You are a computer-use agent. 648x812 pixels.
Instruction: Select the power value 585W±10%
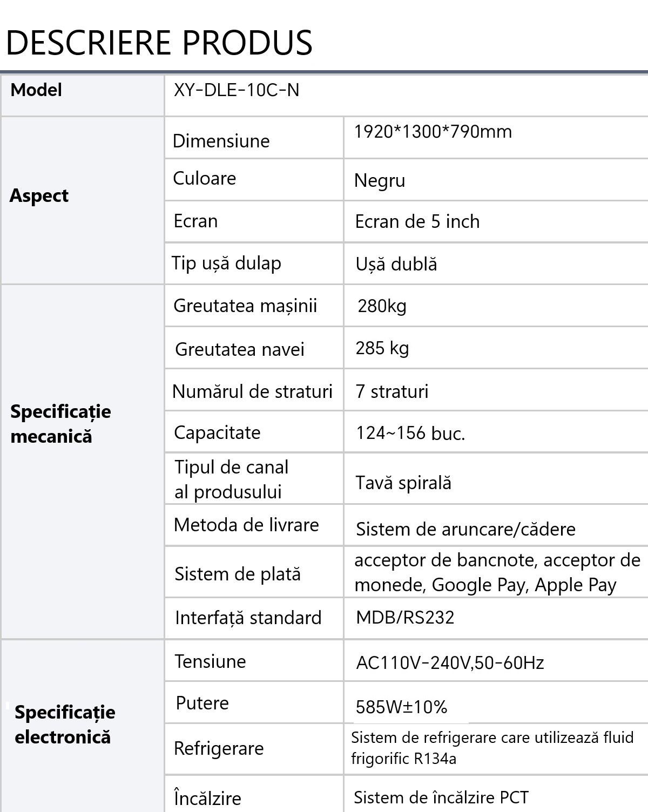coord(401,707)
